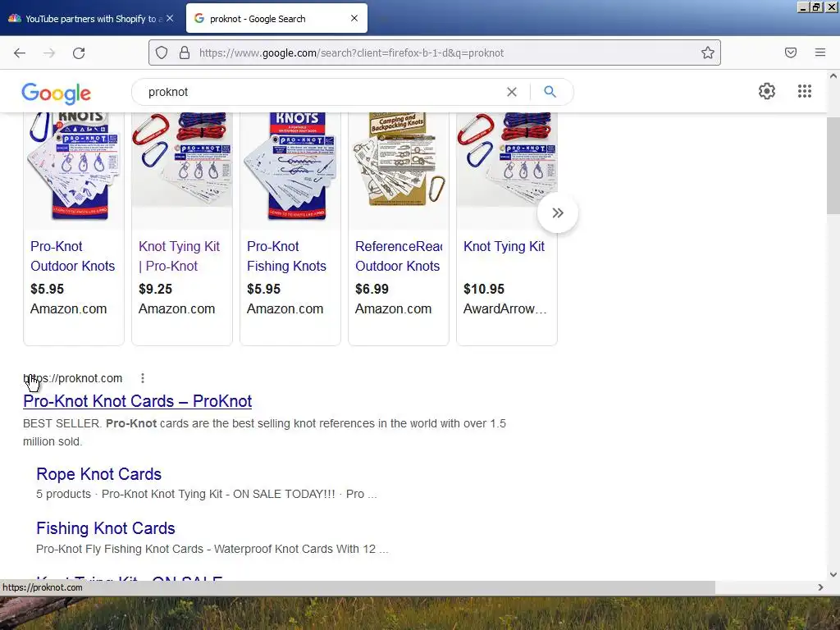Close the proknot Google Search tab
The image size is (840, 630).
coord(354,18)
